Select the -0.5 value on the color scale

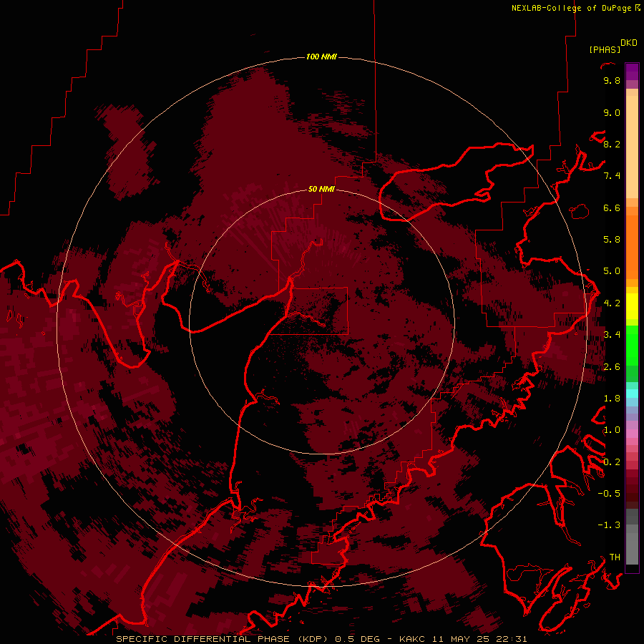pyautogui.click(x=609, y=494)
